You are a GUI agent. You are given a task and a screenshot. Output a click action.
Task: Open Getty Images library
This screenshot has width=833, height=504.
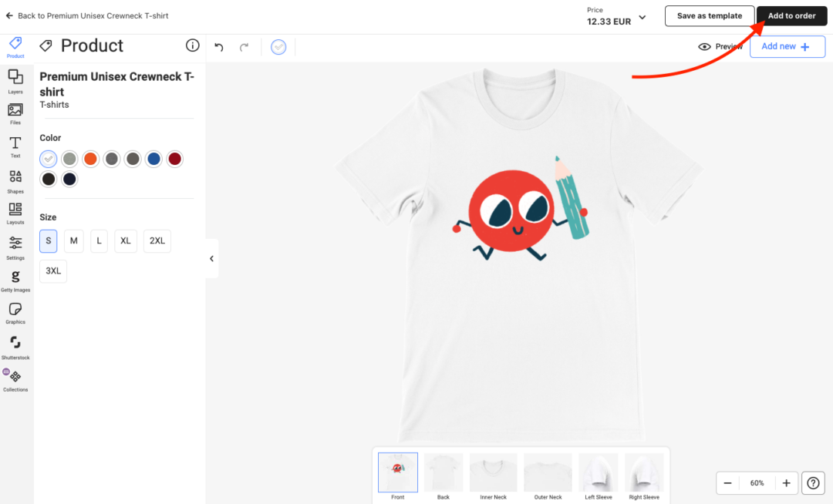(x=15, y=281)
